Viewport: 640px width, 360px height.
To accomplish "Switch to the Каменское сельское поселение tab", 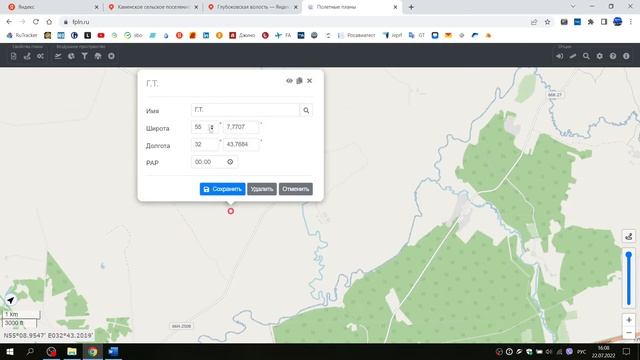I will click(x=153, y=7).
